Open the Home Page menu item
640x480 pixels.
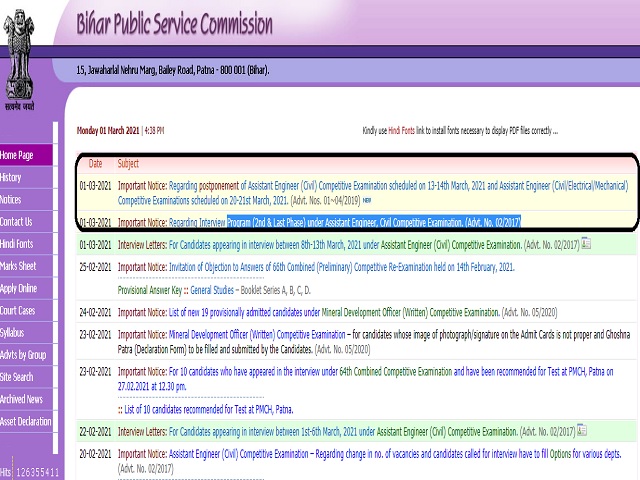click(x=26, y=155)
